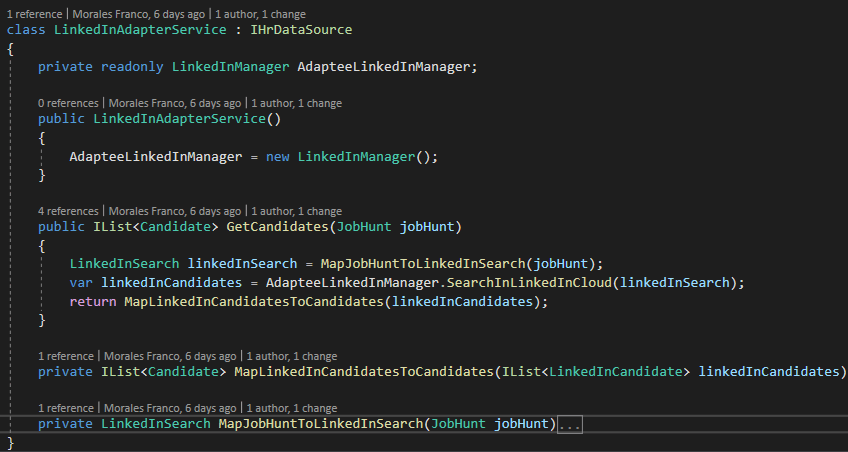Click MapJobHuntToLinkedInSearch call inside GetCandidates

tap(423, 264)
